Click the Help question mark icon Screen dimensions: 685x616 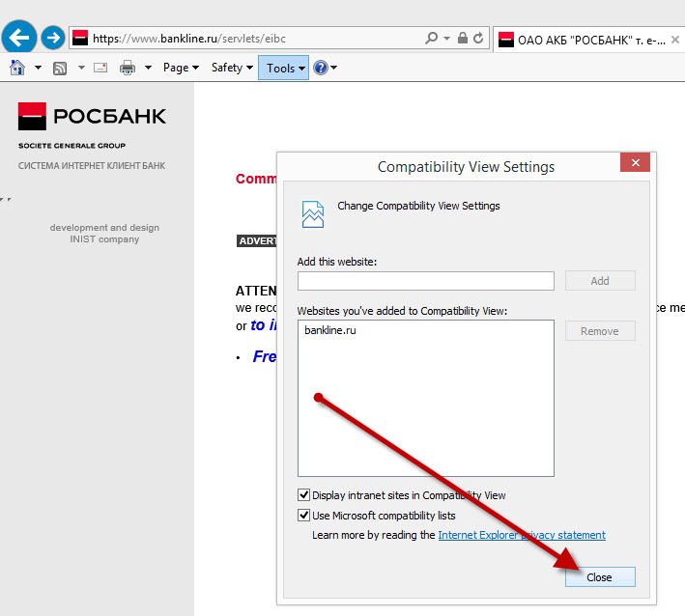321,68
